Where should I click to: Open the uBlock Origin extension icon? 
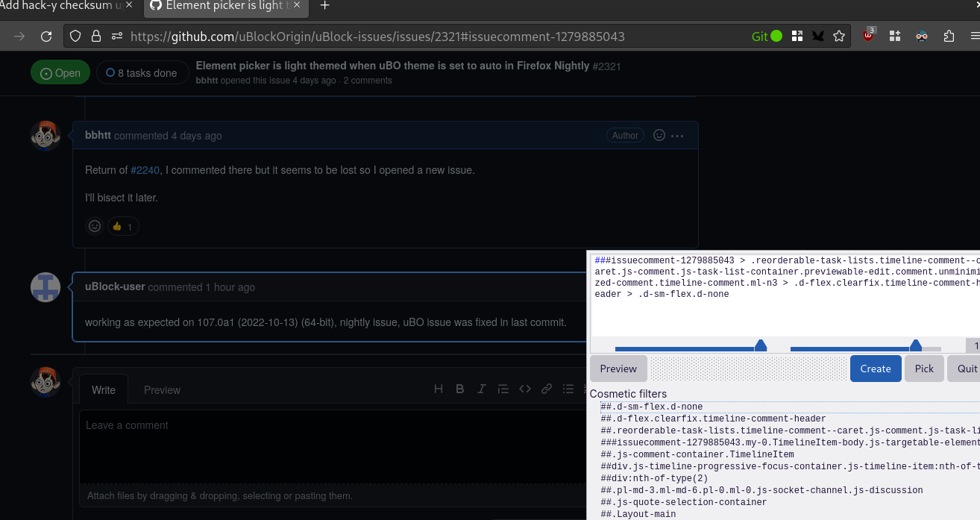point(867,35)
